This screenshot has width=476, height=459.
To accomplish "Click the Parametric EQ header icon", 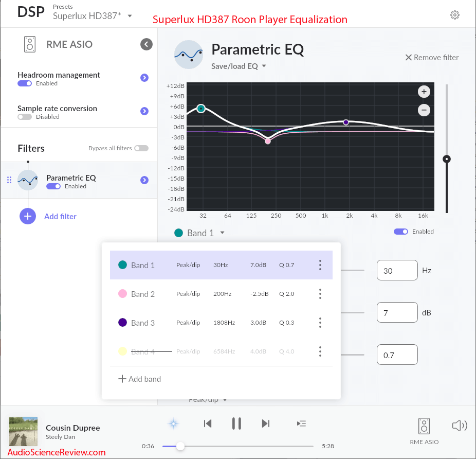I will coord(189,55).
